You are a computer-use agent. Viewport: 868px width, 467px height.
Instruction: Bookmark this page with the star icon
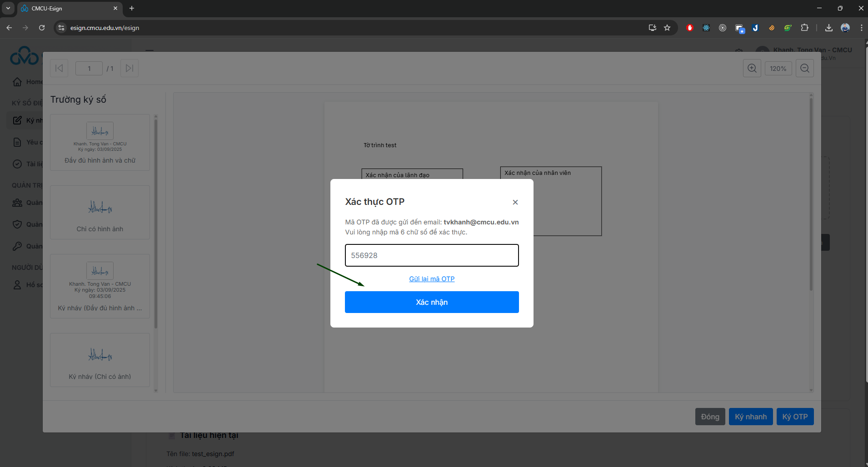click(x=667, y=28)
